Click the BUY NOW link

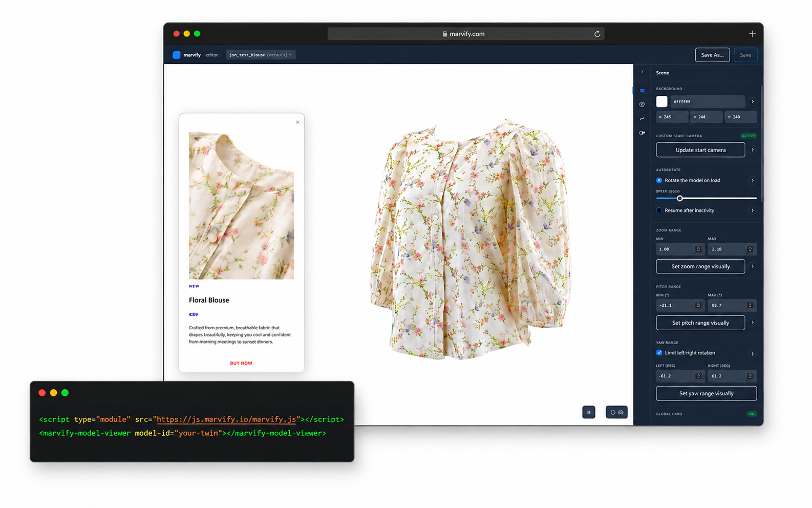(x=241, y=363)
